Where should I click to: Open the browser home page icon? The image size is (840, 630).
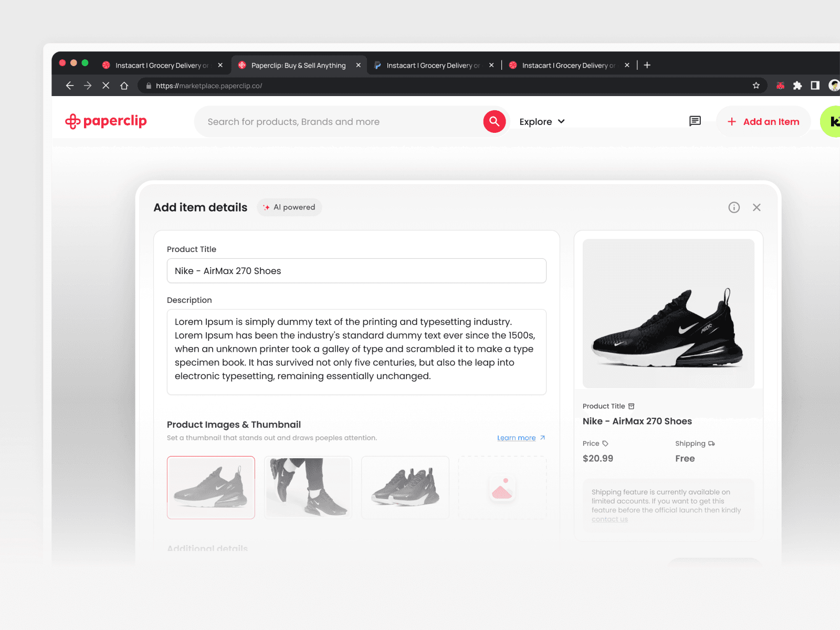pyautogui.click(x=124, y=86)
